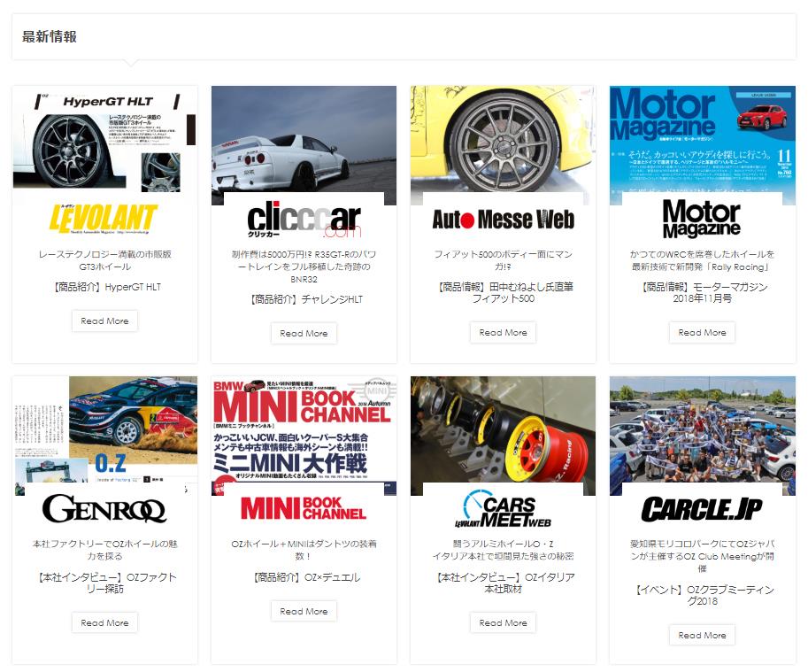808x672 pixels.
Task: Click the 最新情報 section heading
Action: click(x=50, y=36)
